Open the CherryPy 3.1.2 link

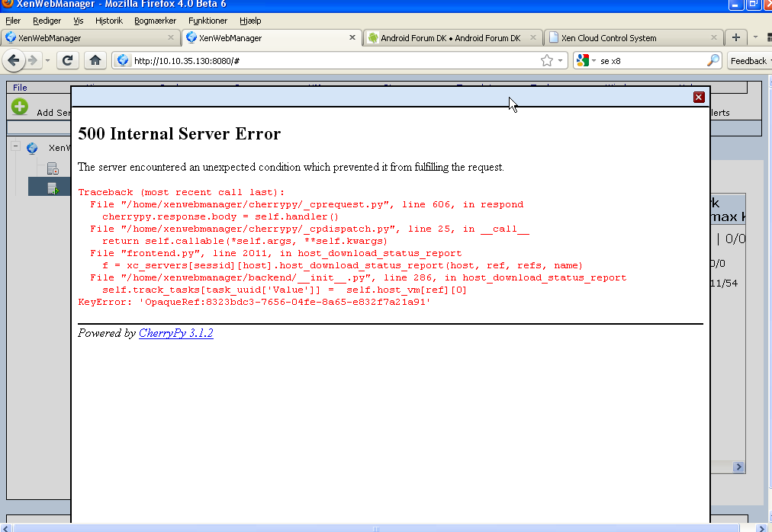pos(175,333)
